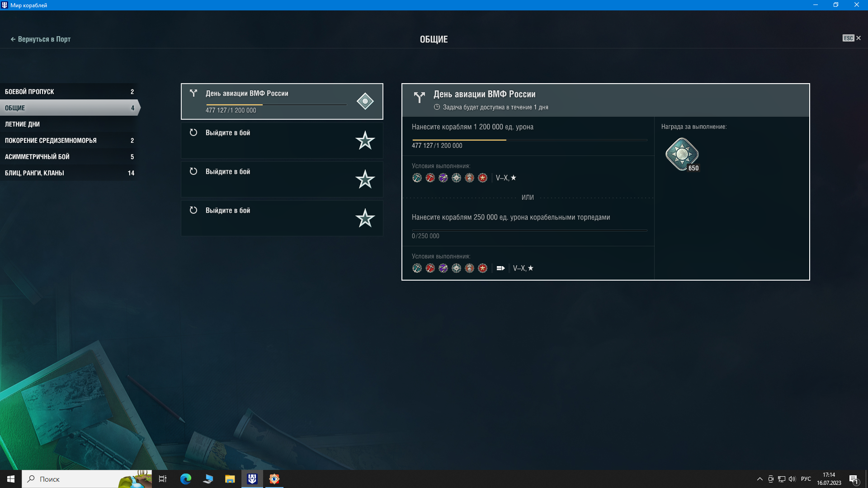Click the 0 / 250 000 progress text
The width and height of the screenshot is (868, 488).
click(425, 236)
